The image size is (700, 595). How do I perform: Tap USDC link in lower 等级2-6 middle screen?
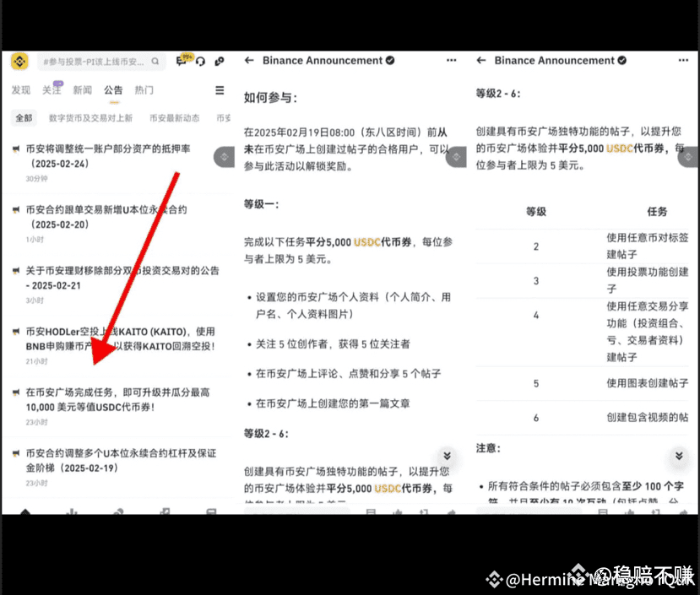[388, 489]
